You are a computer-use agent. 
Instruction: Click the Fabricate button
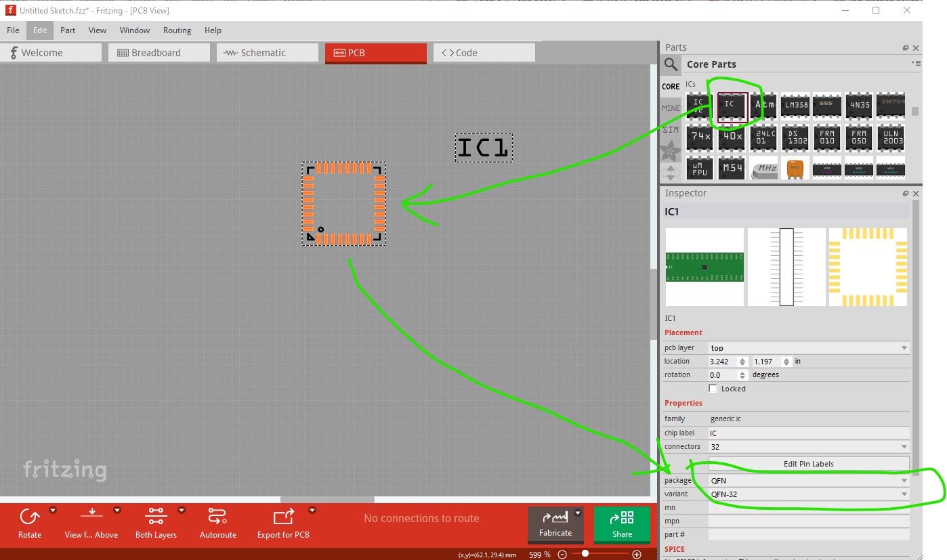(x=555, y=524)
